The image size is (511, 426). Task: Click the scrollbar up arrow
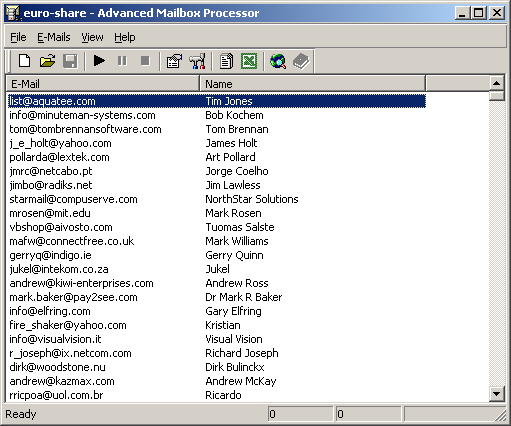tap(496, 83)
